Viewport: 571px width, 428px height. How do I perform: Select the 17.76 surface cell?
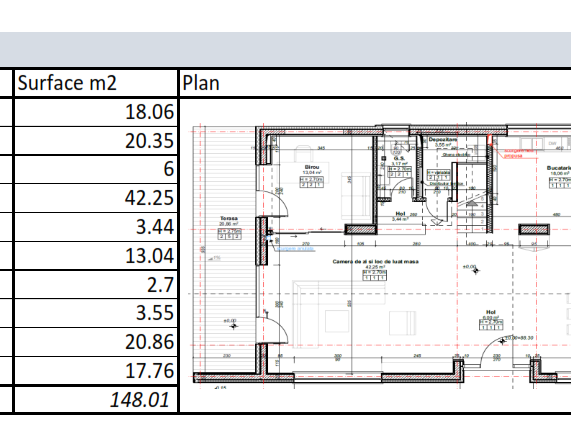pos(96,370)
